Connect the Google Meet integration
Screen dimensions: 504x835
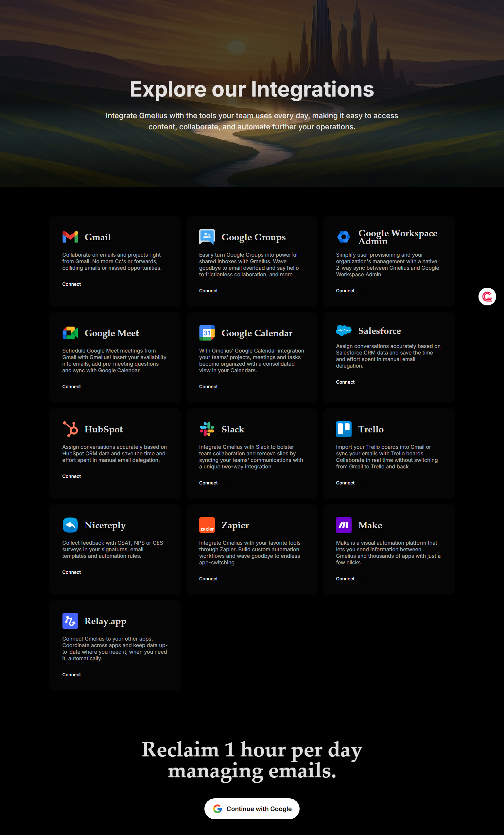pyautogui.click(x=72, y=386)
